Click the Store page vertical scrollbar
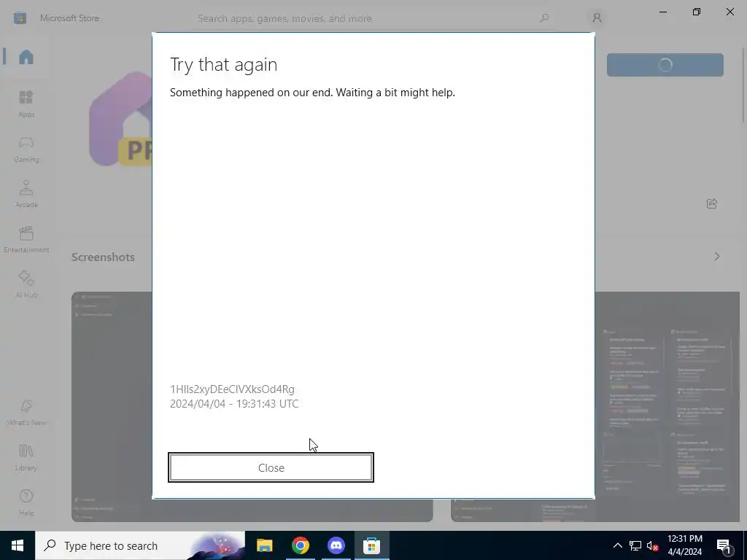The image size is (747, 560). tap(743, 86)
